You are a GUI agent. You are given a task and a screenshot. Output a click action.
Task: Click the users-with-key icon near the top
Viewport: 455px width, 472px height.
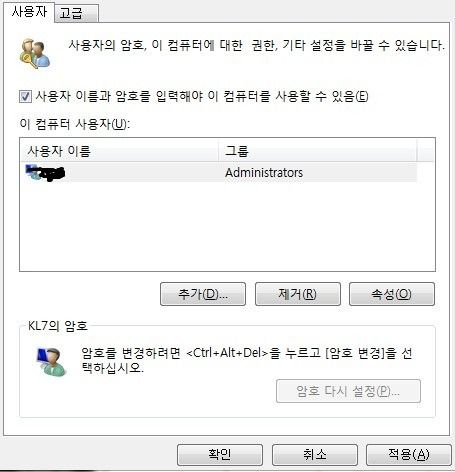(35, 54)
